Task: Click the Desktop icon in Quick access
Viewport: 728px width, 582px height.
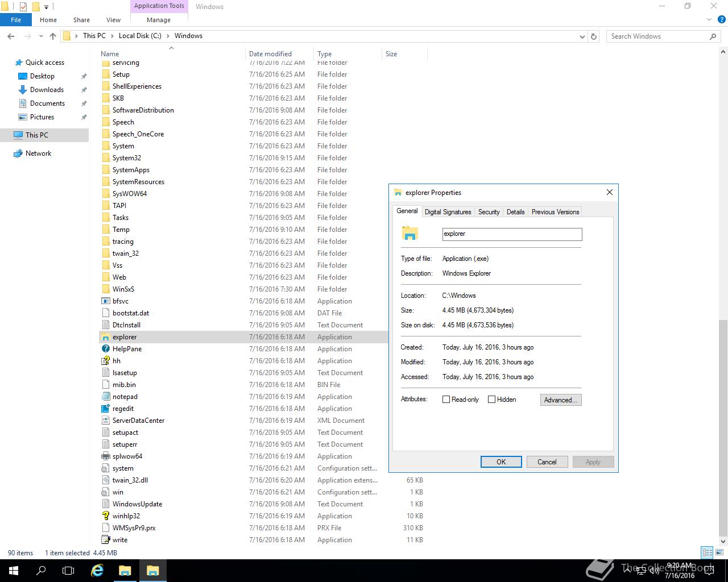Action: (x=23, y=76)
